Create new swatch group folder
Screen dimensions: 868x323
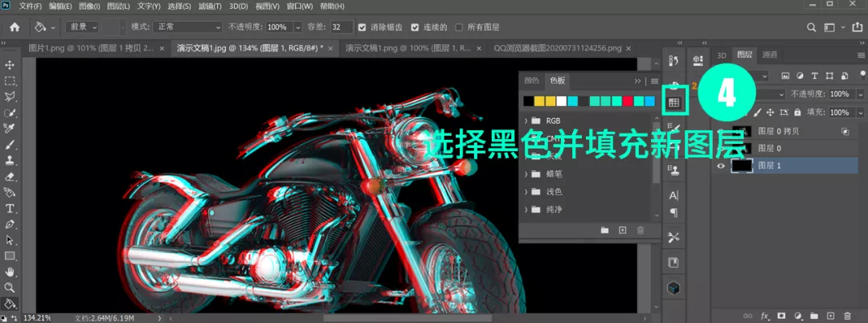(604, 230)
